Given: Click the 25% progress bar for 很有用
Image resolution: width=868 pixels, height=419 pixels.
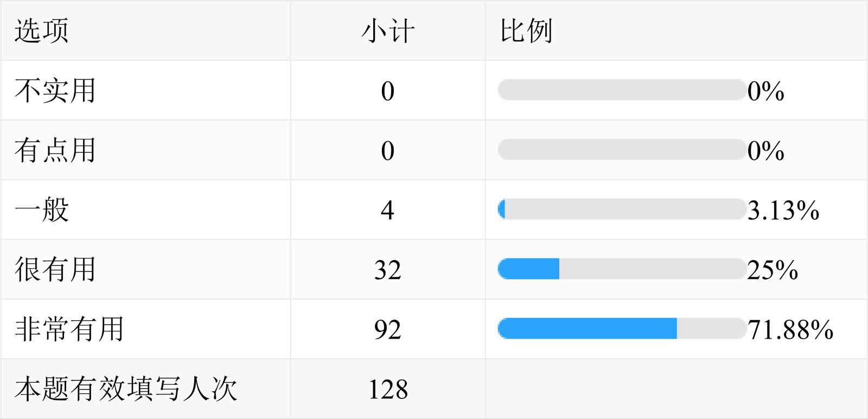Looking at the screenshot, I should click(x=622, y=269).
